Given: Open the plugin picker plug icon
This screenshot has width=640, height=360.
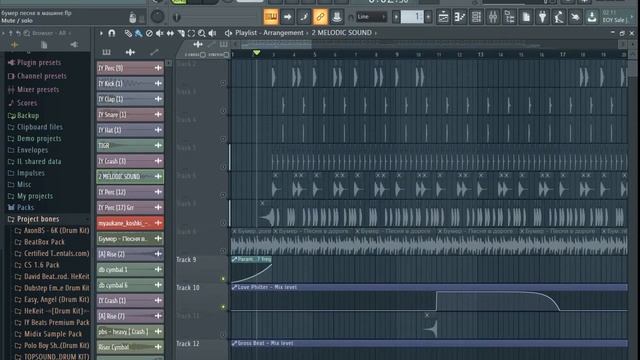Looking at the screenshot, I should click(542, 17).
